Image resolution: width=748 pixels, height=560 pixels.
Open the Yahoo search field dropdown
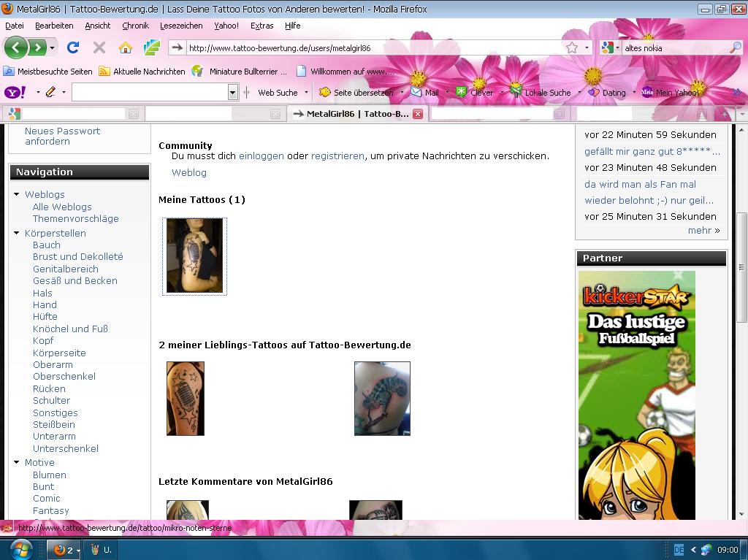click(x=233, y=93)
